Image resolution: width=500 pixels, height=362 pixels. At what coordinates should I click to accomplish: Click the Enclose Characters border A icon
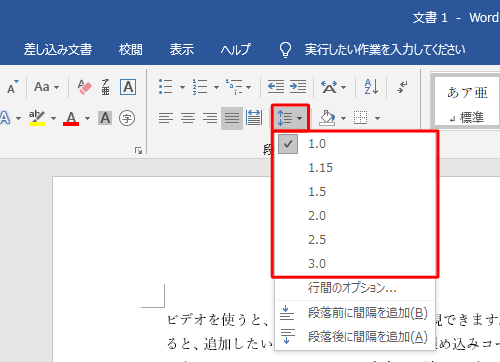pyautogui.click(x=128, y=87)
